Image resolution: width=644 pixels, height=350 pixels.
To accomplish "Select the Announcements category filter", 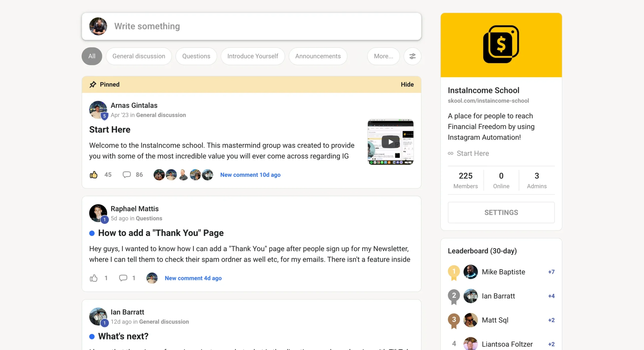I will tap(318, 56).
